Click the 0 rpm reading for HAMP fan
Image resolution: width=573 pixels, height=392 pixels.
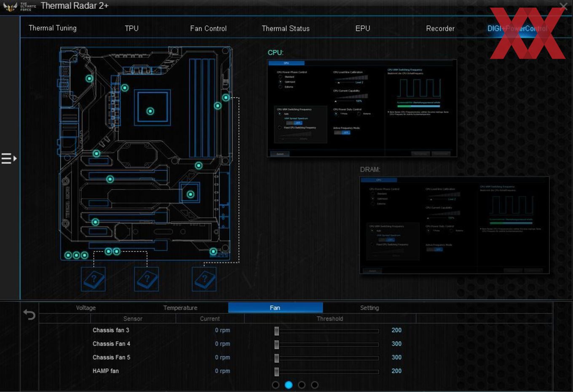[x=222, y=371]
